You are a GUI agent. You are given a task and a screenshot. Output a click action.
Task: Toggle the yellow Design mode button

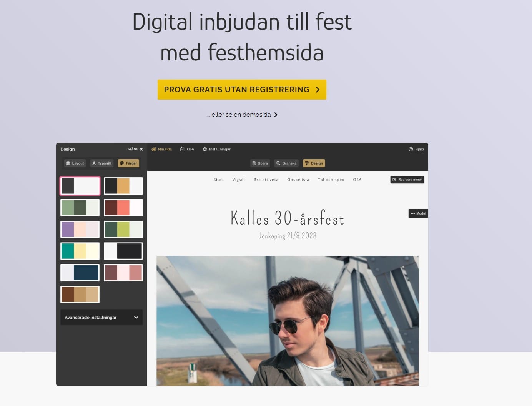(314, 163)
